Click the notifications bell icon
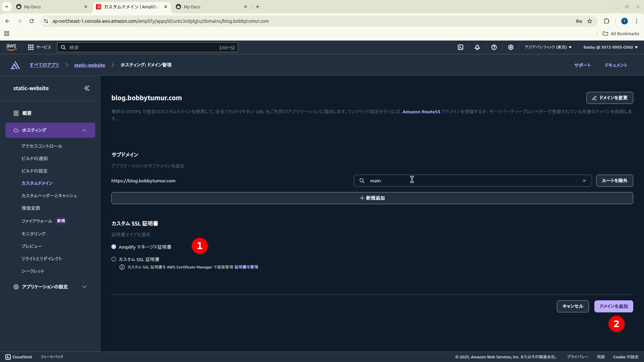The width and height of the screenshot is (644, 362). click(x=477, y=47)
